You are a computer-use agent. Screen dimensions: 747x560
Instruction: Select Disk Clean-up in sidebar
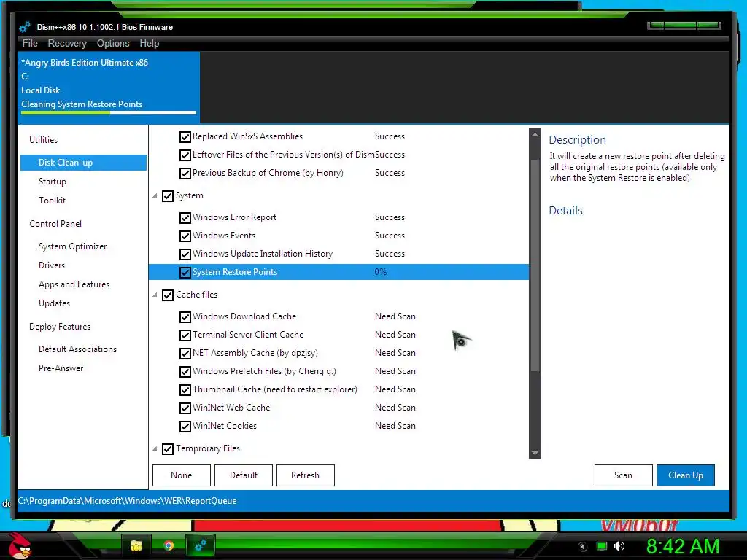click(x=83, y=163)
